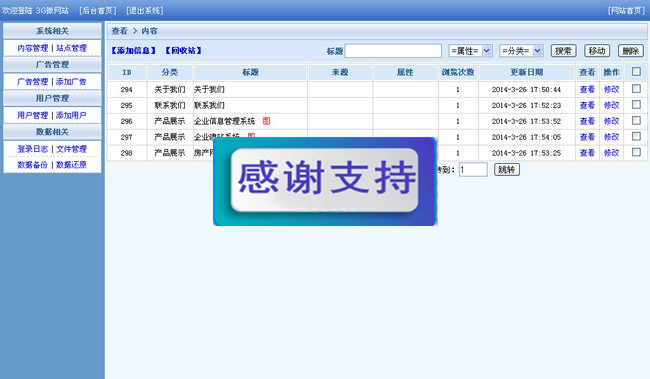
Task: Click the 删除 delete button
Action: pyautogui.click(x=631, y=51)
